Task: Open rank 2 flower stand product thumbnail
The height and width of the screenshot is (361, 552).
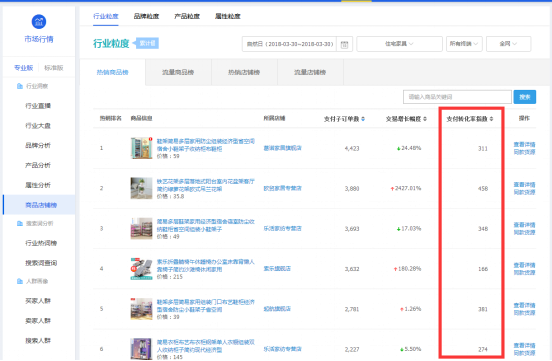Action: [x=141, y=188]
